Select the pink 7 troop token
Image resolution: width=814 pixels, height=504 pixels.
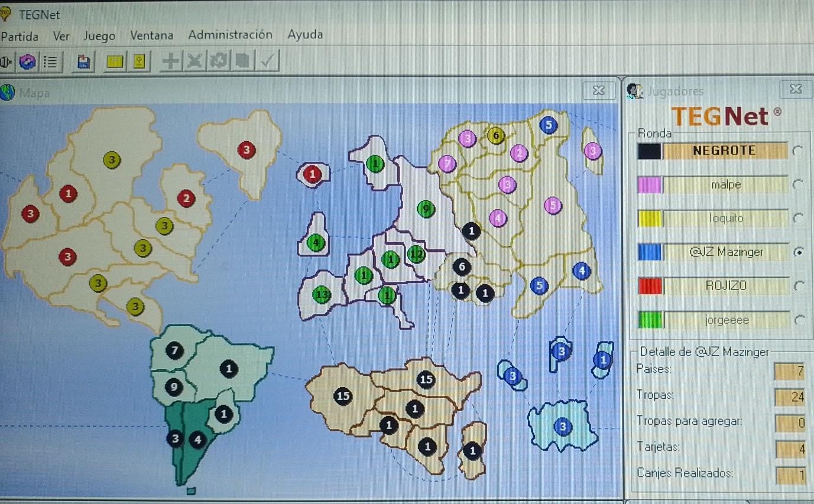[x=447, y=163]
